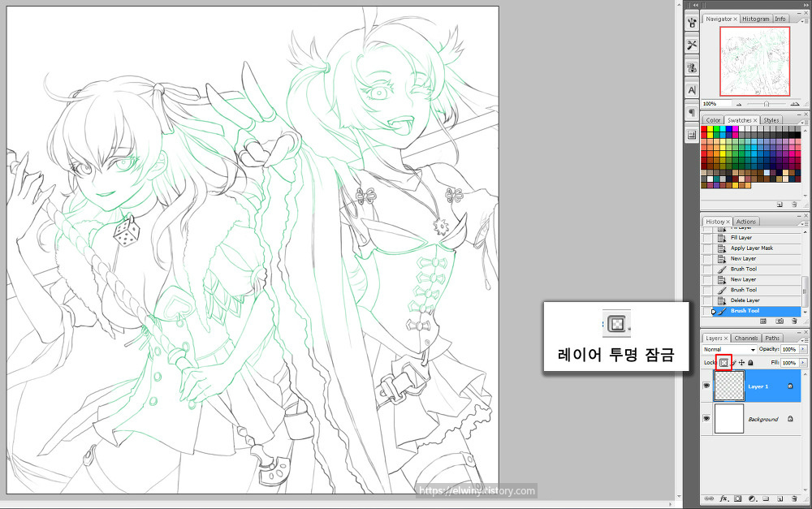Viewport: 812px width, 509px height.
Task: Switch to the Channels tab
Action: (745, 339)
